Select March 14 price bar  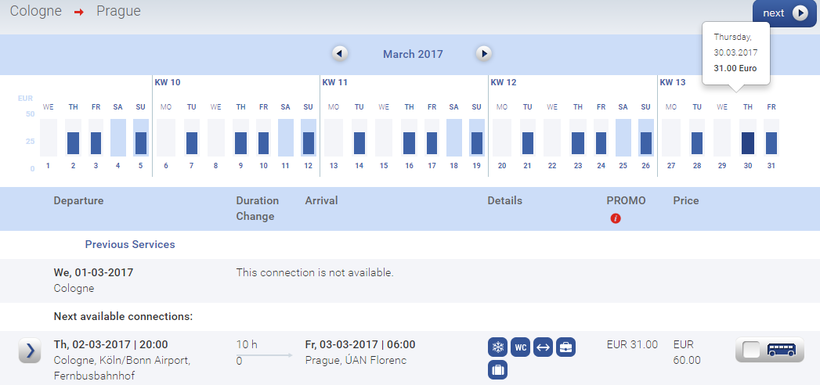359,143
